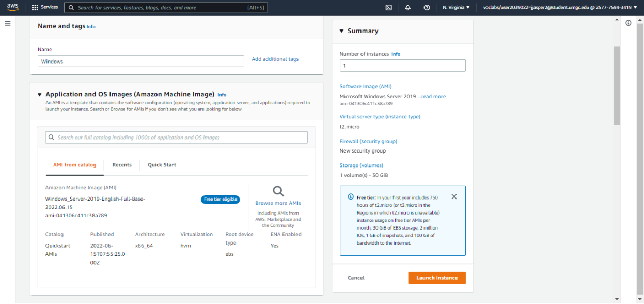The width and height of the screenshot is (644, 304).
Task: Click the AWS logo home icon
Action: pos(12,7)
